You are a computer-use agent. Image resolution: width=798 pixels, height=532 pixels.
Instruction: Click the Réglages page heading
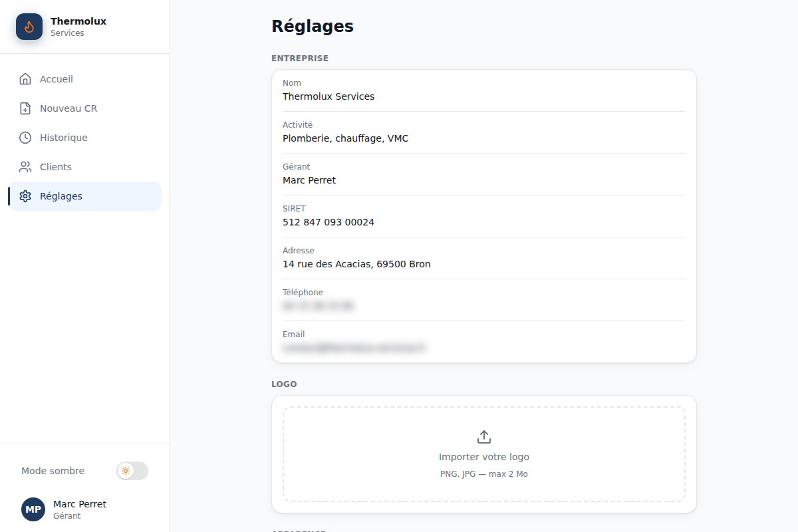pyautogui.click(x=313, y=27)
